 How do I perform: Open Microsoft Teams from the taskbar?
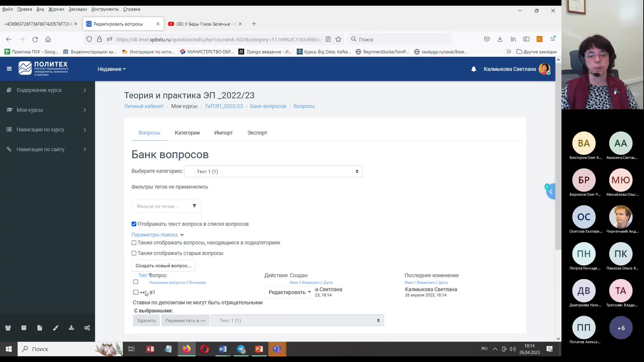pos(277,349)
